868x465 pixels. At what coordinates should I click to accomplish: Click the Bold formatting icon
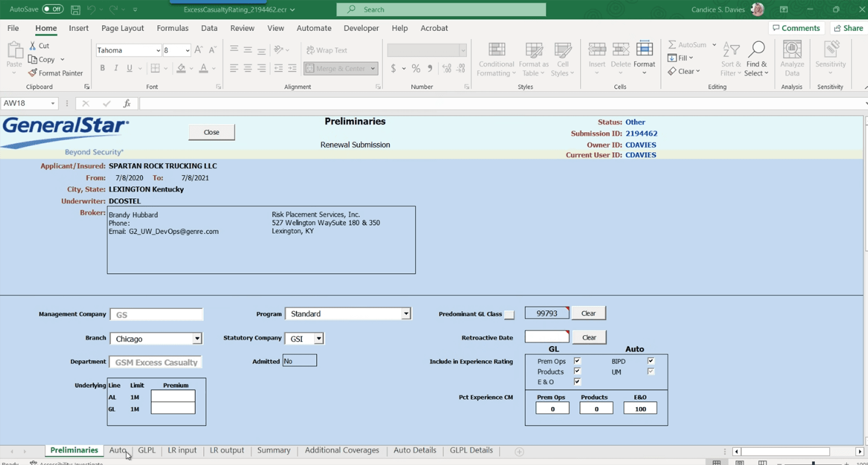[x=102, y=68]
